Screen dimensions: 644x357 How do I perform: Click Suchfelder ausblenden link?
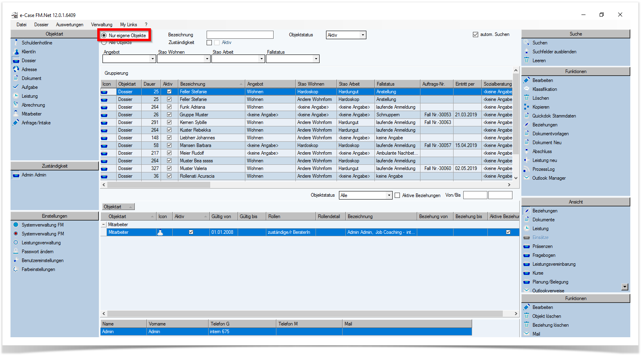tap(554, 52)
